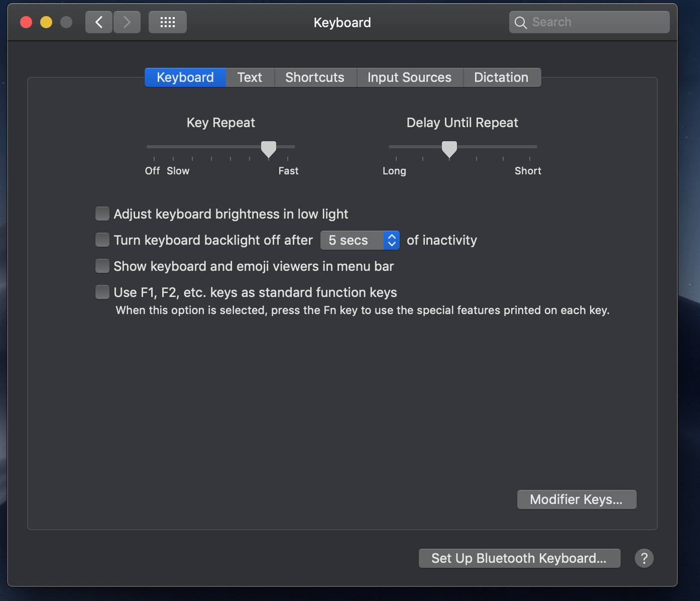Image resolution: width=700 pixels, height=601 pixels.
Task: Open Modifier Keys settings
Action: (x=576, y=499)
